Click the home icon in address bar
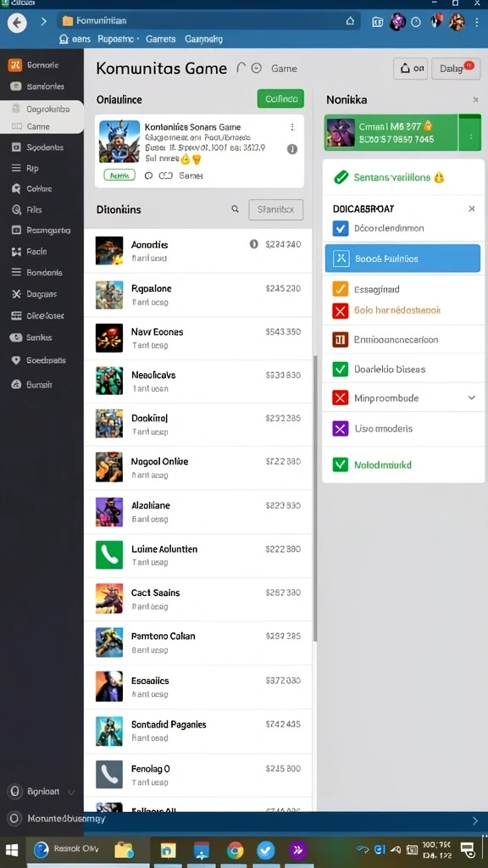Viewport: 488px width, 868px height. [350, 21]
